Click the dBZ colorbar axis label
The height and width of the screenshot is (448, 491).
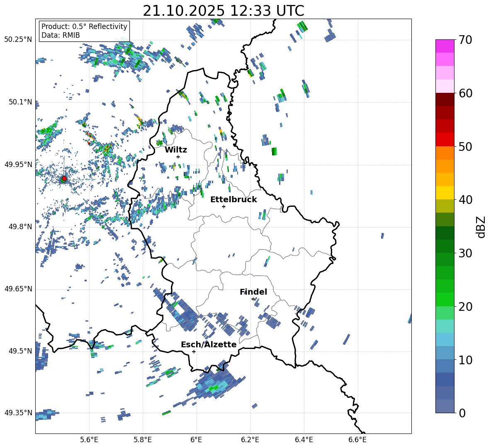click(481, 227)
